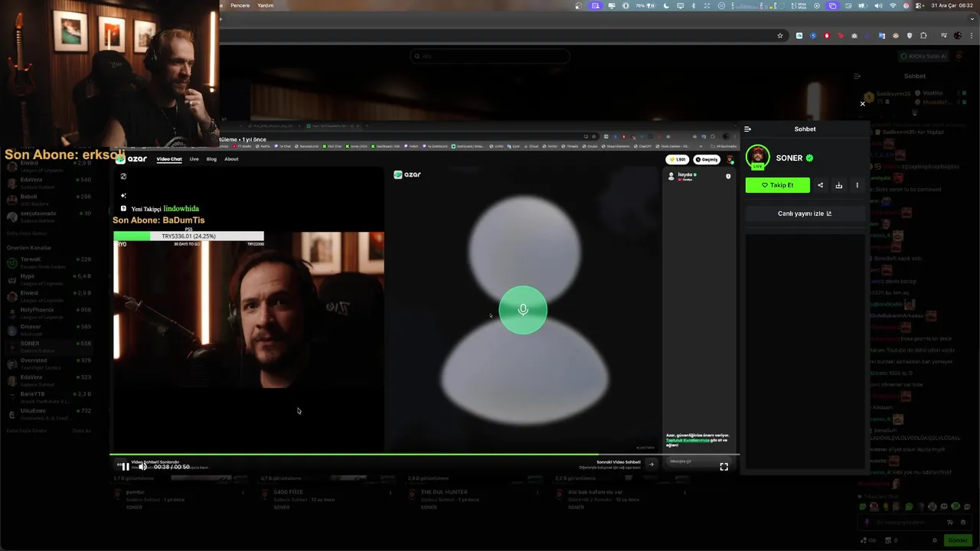The width and height of the screenshot is (980, 551).
Task: Select Live tab in Azar video
Action: [194, 159]
